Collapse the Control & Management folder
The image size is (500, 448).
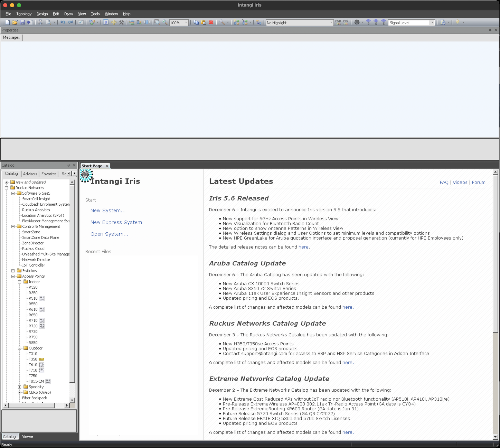coord(13,226)
